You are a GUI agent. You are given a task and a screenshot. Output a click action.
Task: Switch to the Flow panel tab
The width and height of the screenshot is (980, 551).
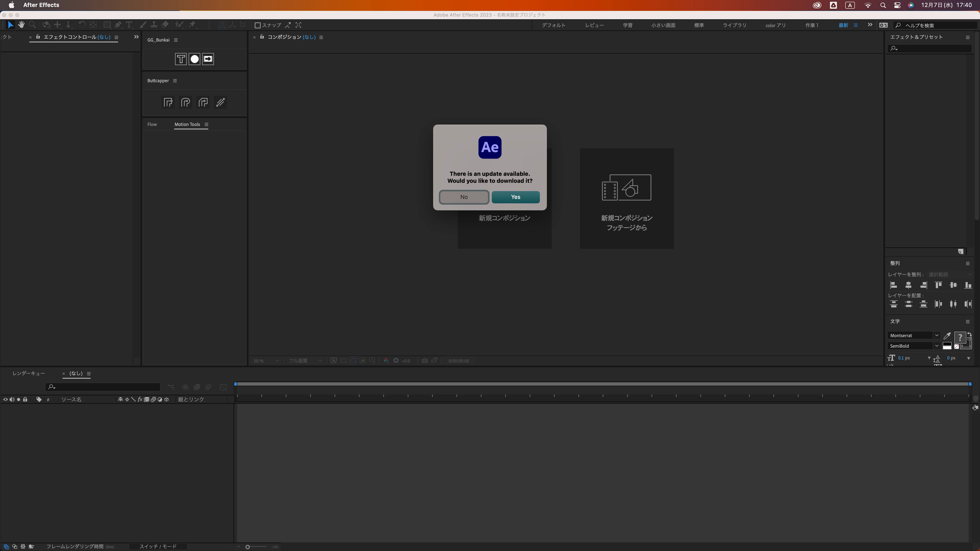pyautogui.click(x=152, y=124)
